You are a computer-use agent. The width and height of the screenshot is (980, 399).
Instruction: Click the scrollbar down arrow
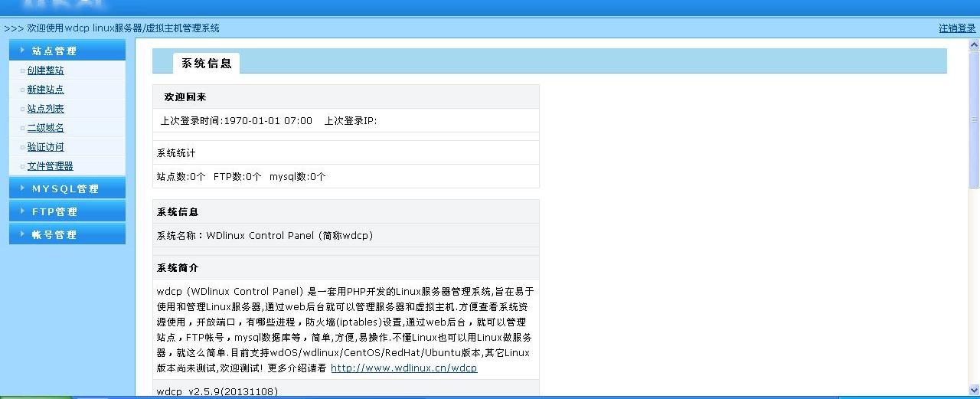(974, 389)
